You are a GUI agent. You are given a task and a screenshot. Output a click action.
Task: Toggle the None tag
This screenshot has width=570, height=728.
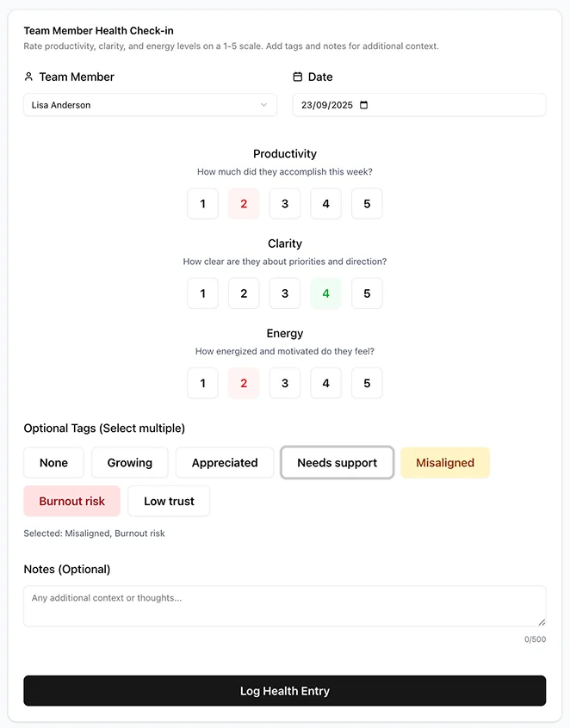pyautogui.click(x=53, y=462)
